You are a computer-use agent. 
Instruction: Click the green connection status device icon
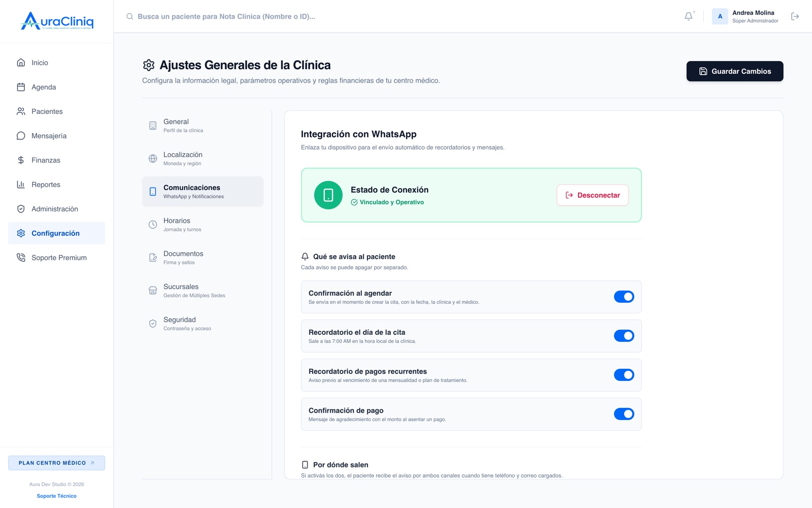click(x=328, y=195)
